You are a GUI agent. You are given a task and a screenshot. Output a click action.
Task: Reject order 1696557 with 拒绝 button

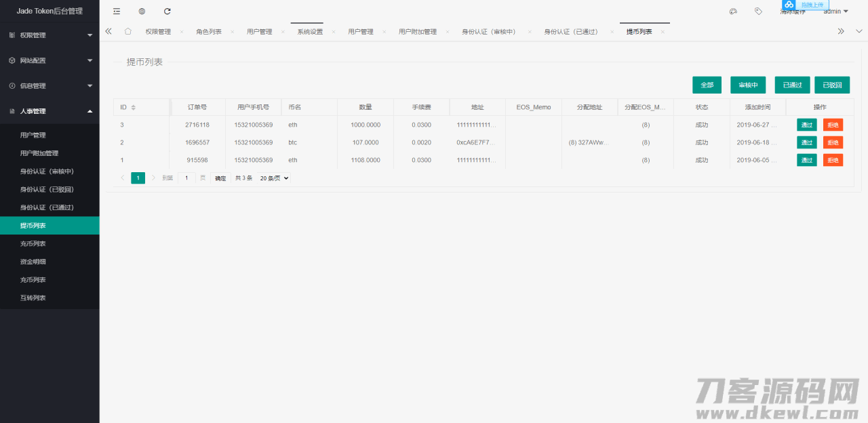coord(833,142)
